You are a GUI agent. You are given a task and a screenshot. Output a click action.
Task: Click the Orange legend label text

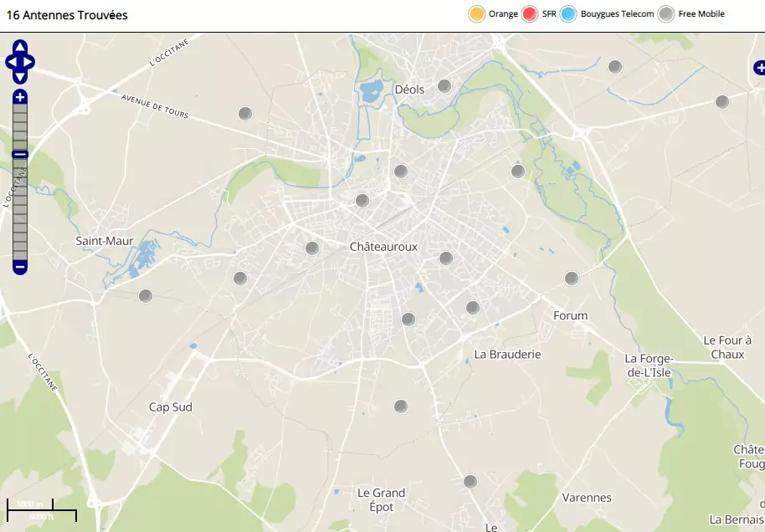click(x=503, y=13)
